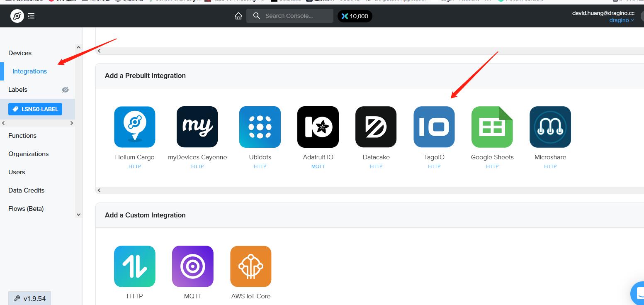Select the myDevices Cayenne integration icon
The width and height of the screenshot is (644, 305).
(197, 127)
